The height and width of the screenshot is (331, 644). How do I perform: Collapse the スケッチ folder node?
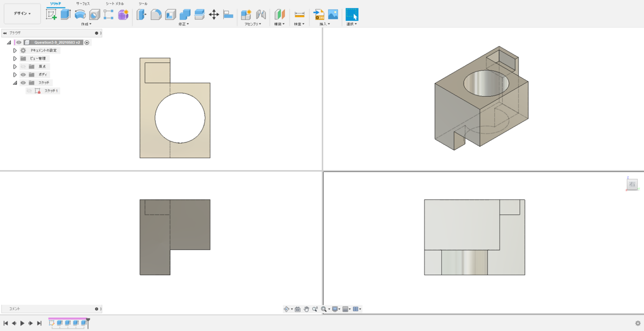(x=15, y=83)
